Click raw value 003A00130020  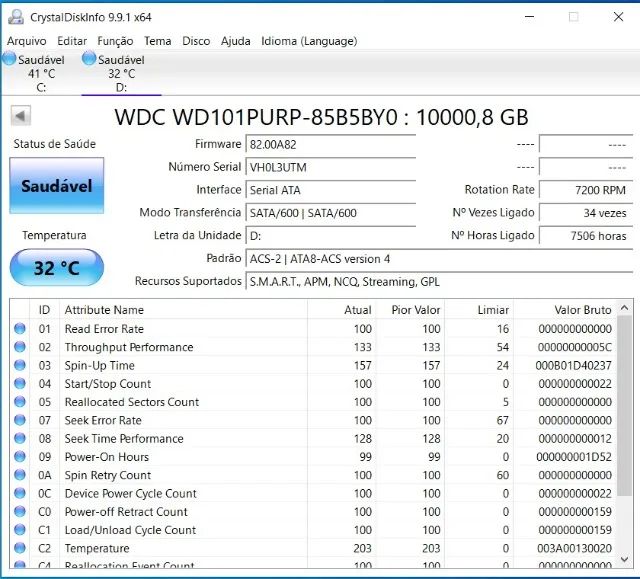pyautogui.click(x=574, y=548)
